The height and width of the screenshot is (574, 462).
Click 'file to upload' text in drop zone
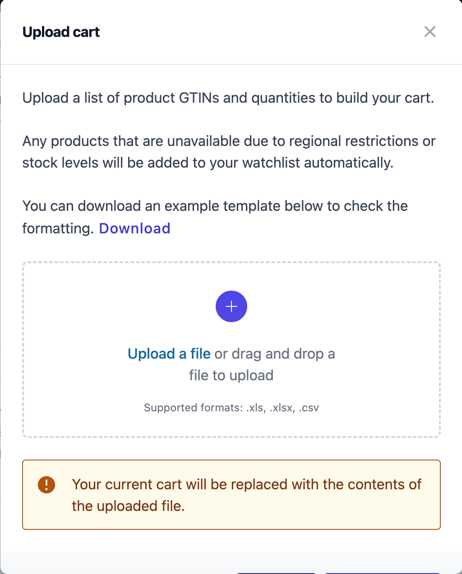coord(231,375)
